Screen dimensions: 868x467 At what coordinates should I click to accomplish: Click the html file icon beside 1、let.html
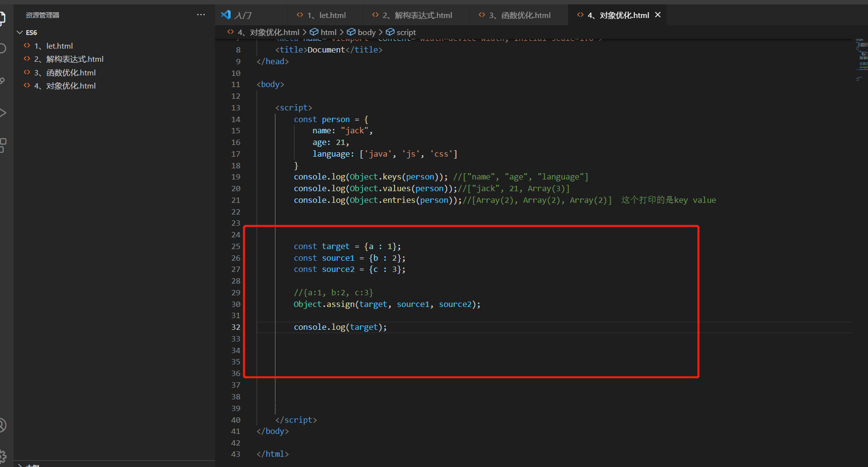27,45
